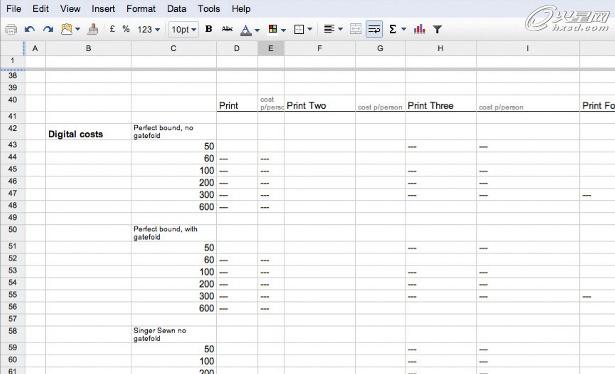Click the 600 value in row 48
The width and height of the screenshot is (615, 374).
206,207
